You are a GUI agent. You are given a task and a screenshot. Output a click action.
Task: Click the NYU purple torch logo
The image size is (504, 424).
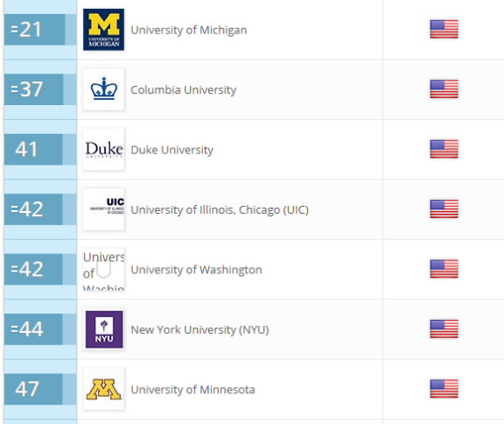click(x=103, y=329)
